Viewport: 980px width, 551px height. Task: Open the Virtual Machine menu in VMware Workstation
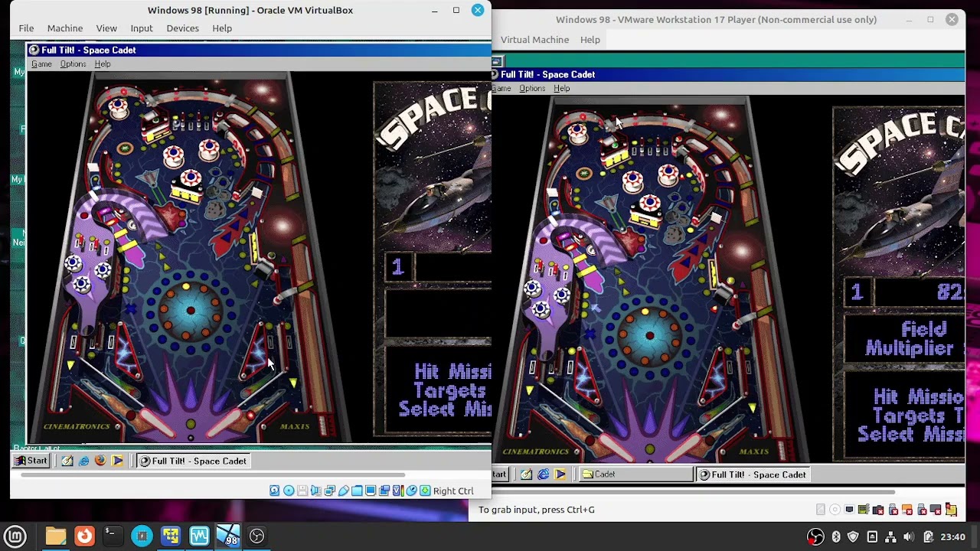click(x=534, y=39)
